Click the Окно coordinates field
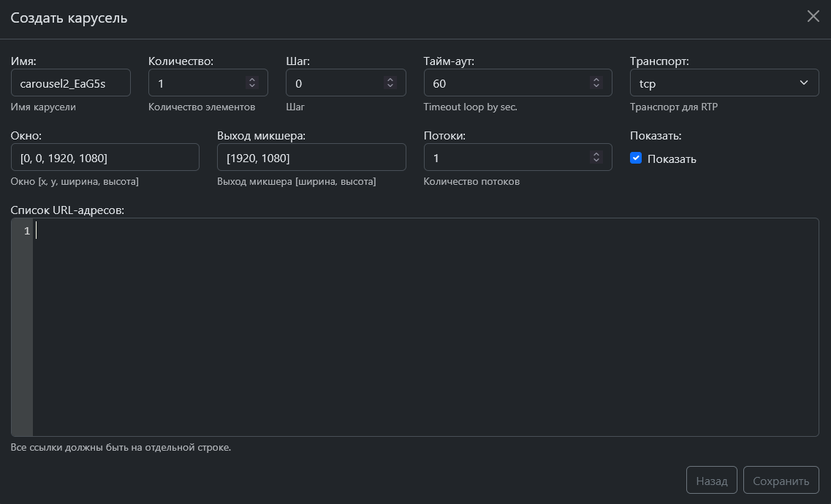 (105, 158)
